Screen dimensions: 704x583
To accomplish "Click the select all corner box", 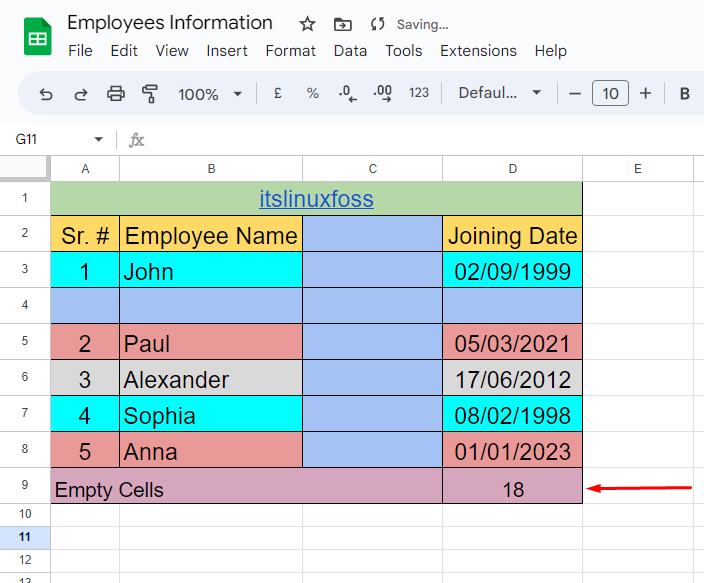I will (25, 168).
